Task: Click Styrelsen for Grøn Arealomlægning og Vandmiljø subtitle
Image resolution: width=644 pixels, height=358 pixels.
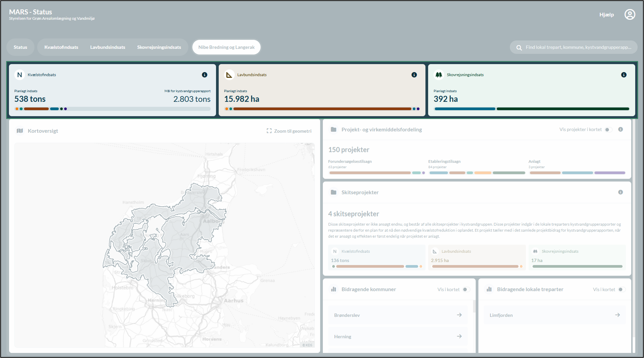Action: 52,18
